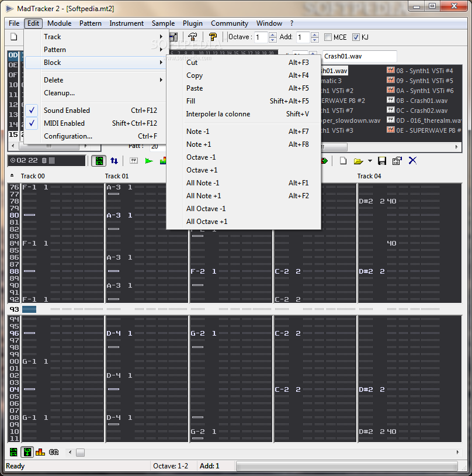Click the Octave input field
The height and width of the screenshot is (476, 472).
point(261,37)
